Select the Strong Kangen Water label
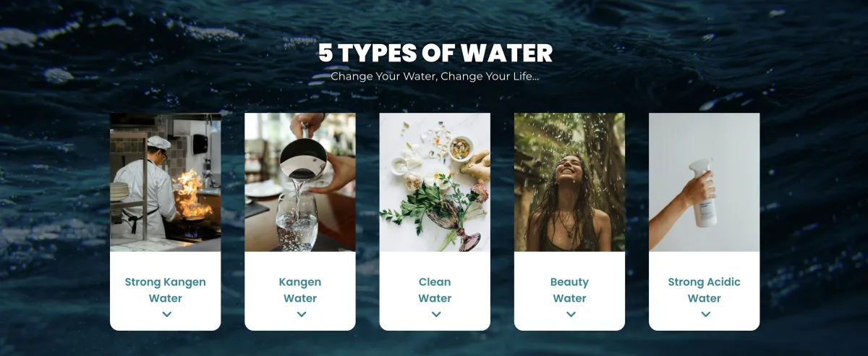 pyautogui.click(x=166, y=290)
